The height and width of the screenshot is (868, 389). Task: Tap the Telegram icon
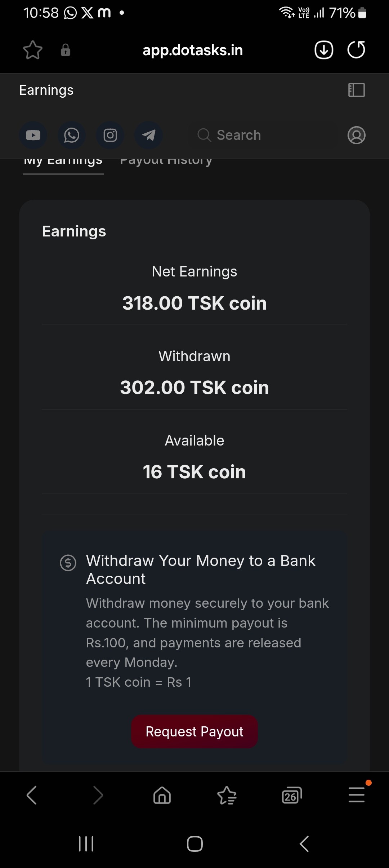click(149, 135)
